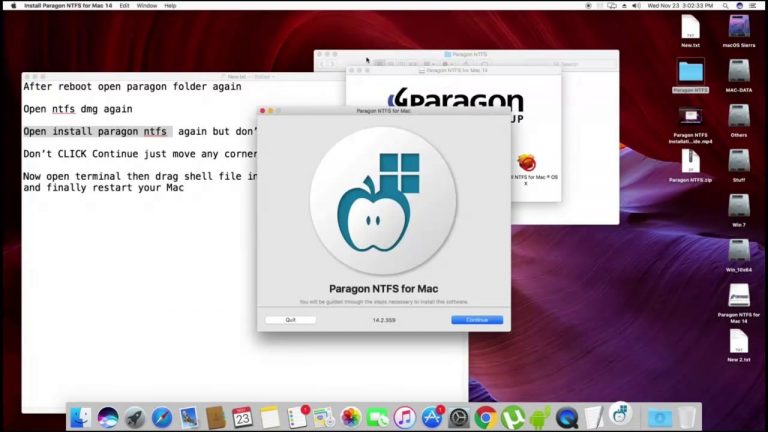Open the TextEdit icon in the Dock

594,418
